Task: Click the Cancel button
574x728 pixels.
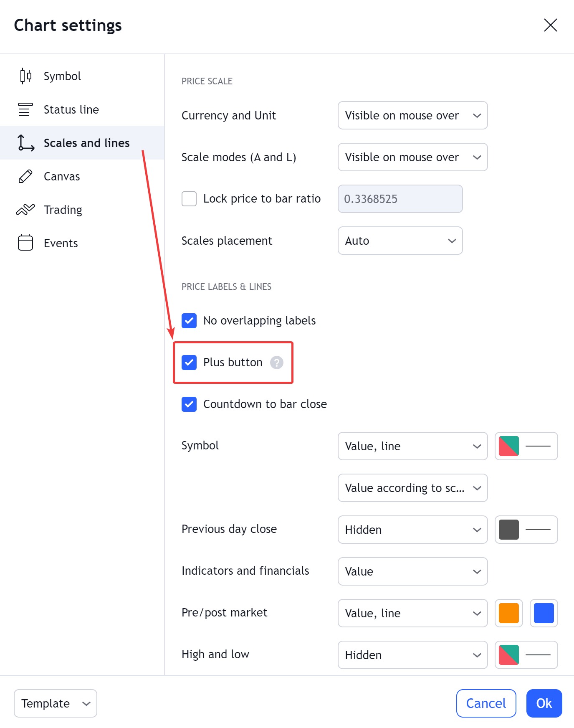Action: pos(485,703)
